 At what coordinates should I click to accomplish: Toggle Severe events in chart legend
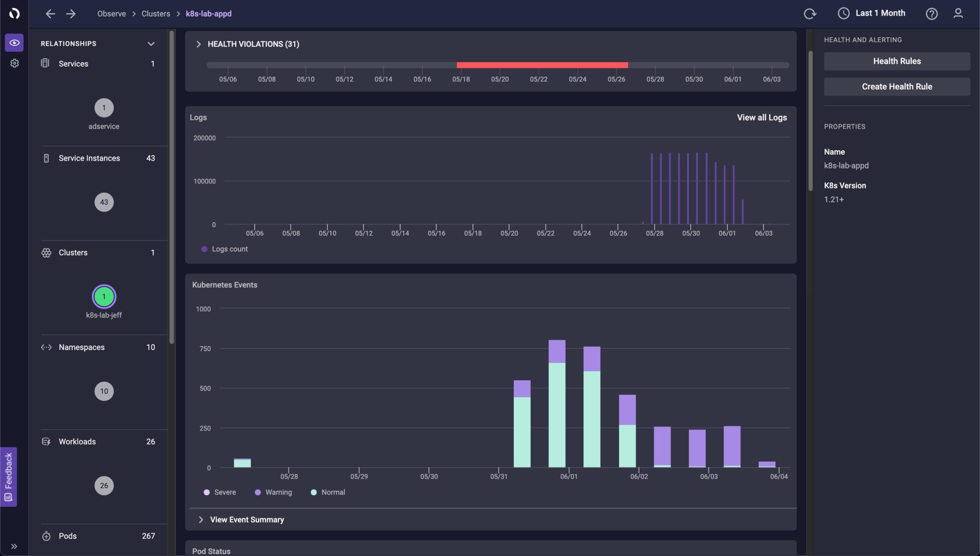[220, 492]
